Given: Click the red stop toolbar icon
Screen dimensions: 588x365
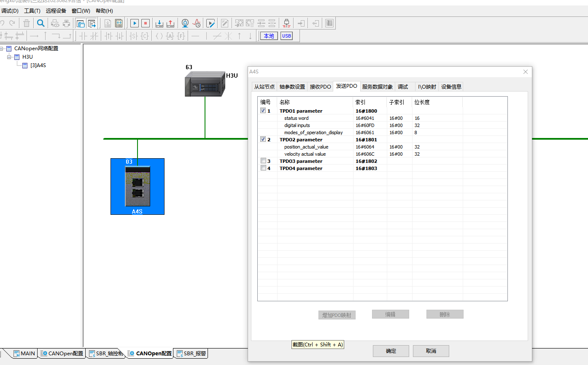Looking at the screenshot, I should [x=145, y=23].
